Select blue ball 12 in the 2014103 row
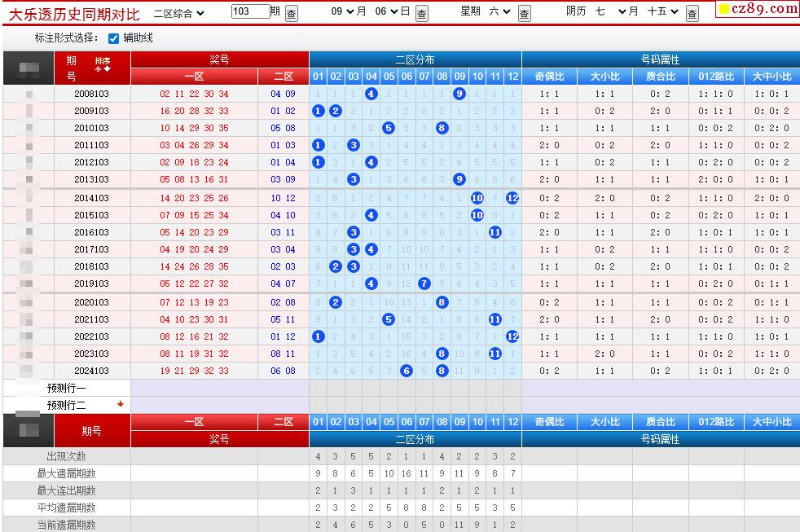Screen dimensions: 800x532 point(512,198)
